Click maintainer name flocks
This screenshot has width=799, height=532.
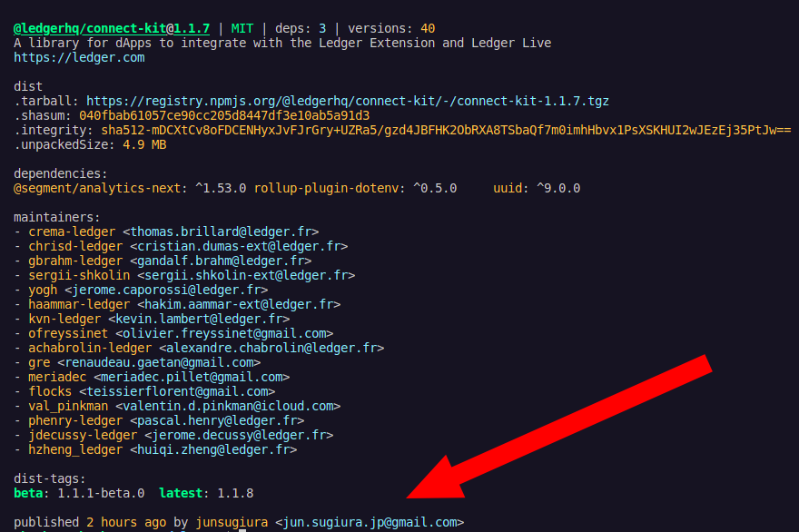(50, 391)
